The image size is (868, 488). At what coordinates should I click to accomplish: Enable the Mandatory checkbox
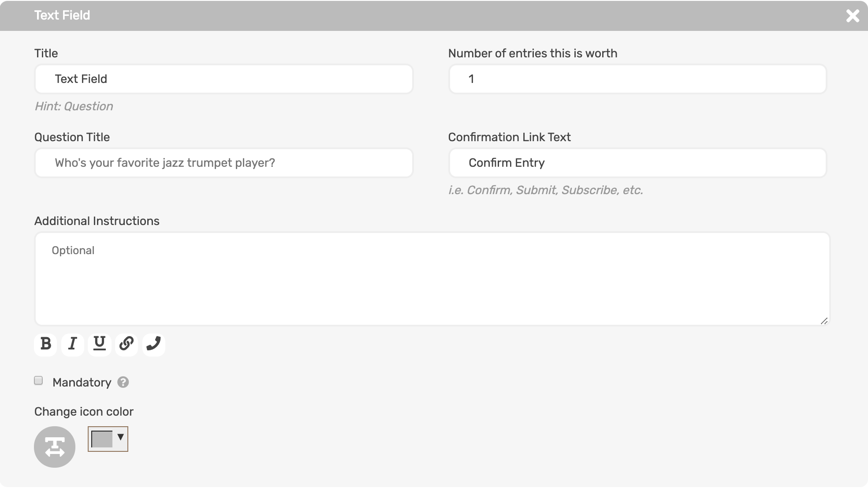[x=39, y=381]
